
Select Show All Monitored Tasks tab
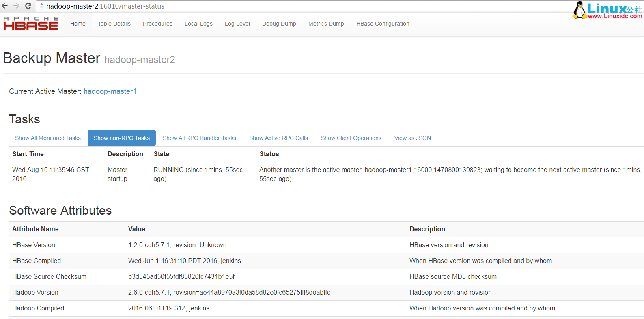coord(48,138)
